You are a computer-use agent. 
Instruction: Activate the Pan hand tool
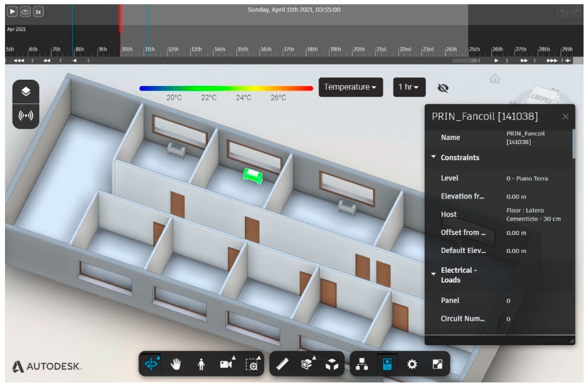(176, 364)
